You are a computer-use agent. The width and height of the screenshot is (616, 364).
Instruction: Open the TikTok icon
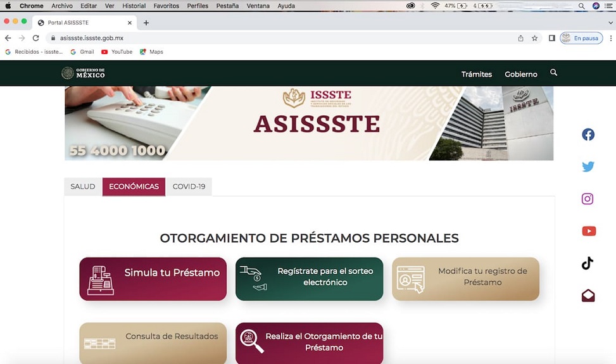click(x=588, y=263)
